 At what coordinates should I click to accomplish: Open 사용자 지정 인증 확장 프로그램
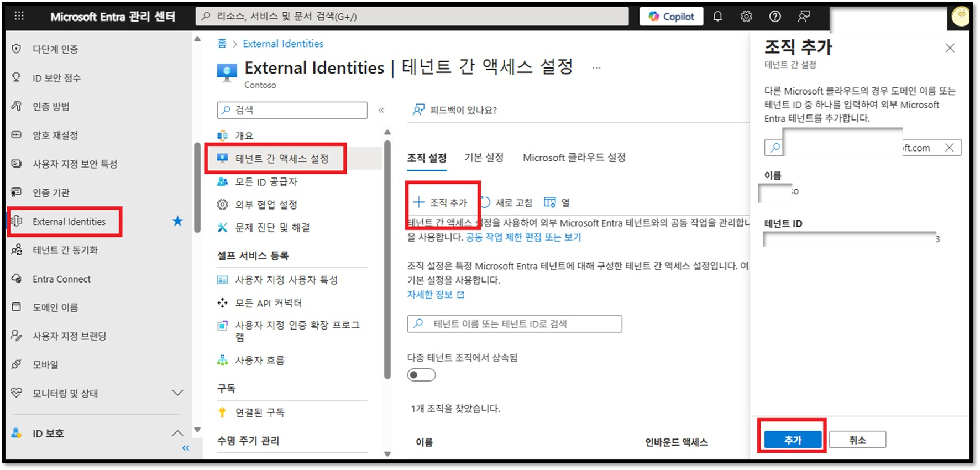coord(297,331)
